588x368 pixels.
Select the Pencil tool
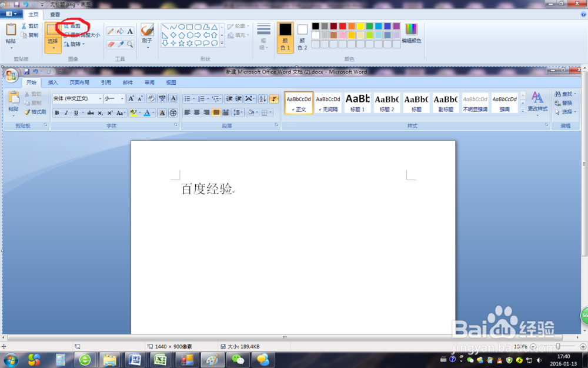[x=111, y=31]
